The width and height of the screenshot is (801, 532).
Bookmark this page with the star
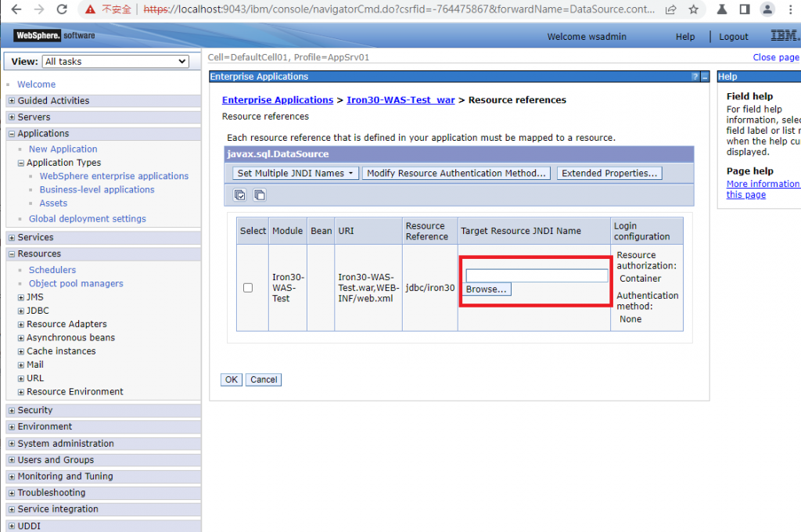point(693,9)
